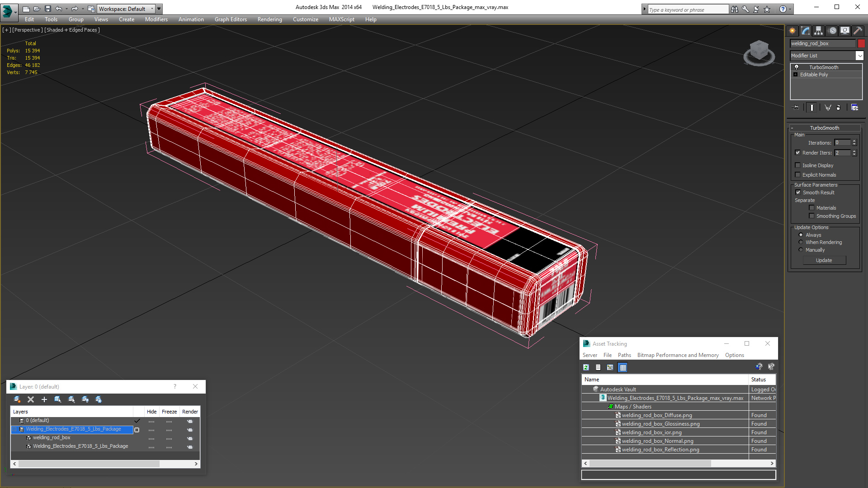Toggle Smooth Result checkbox
The image size is (868, 488).
tap(798, 192)
